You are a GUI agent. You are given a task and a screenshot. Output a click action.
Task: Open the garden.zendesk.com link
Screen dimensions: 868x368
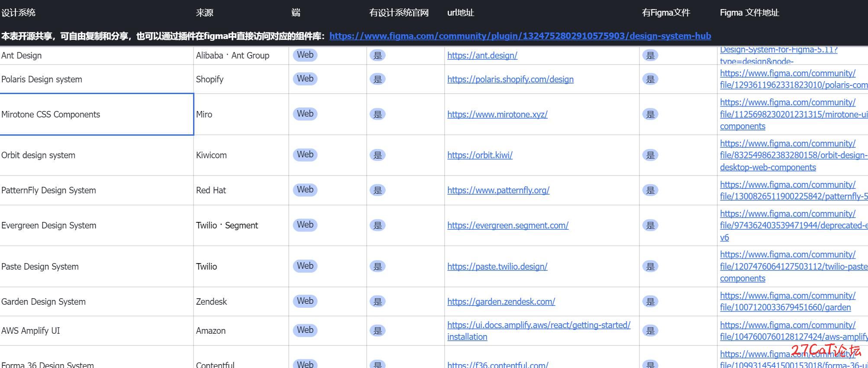(x=501, y=302)
